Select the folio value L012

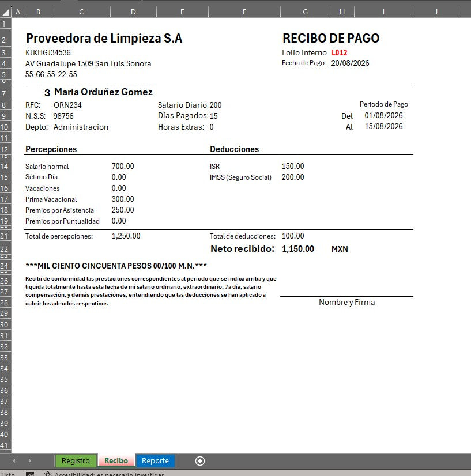[339, 52]
